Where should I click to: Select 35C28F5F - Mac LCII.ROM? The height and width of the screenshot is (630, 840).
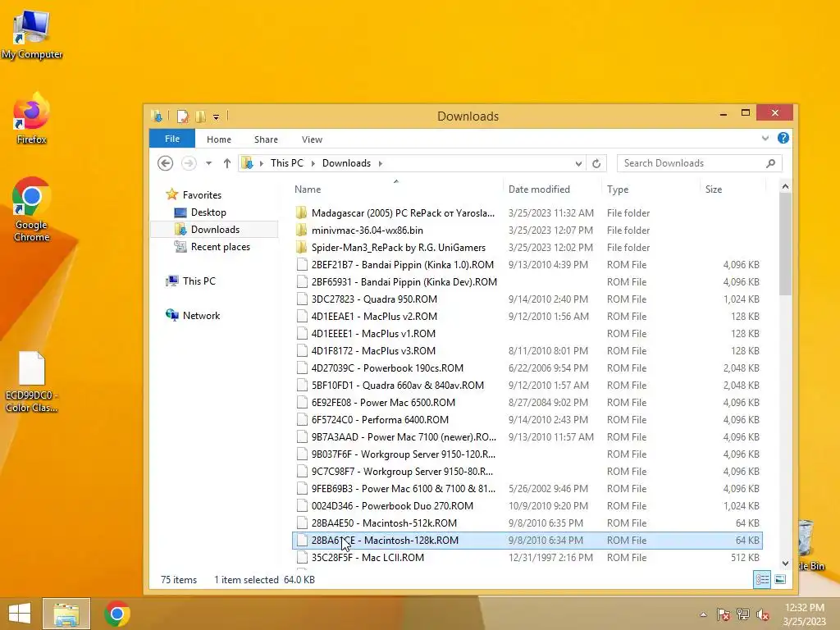click(527, 557)
